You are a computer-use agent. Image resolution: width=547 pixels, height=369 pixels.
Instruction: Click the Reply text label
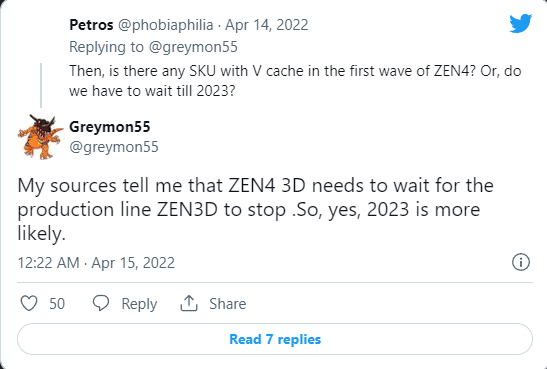coord(139,304)
